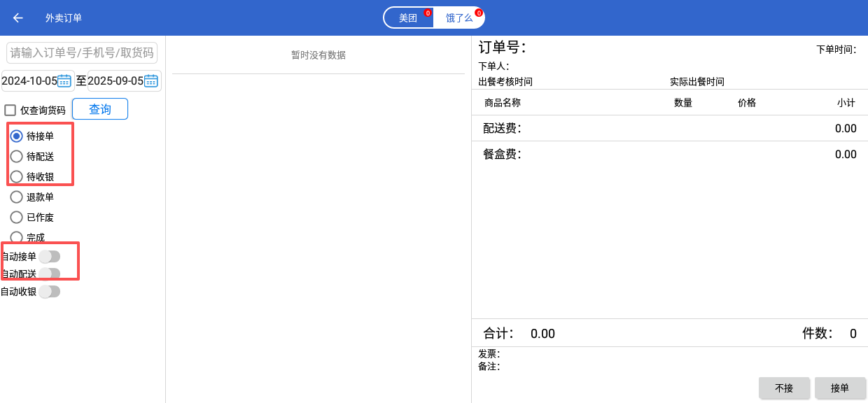Toggle the 自动接单 switch
Viewport: 868px width, 403px height.
(x=49, y=257)
